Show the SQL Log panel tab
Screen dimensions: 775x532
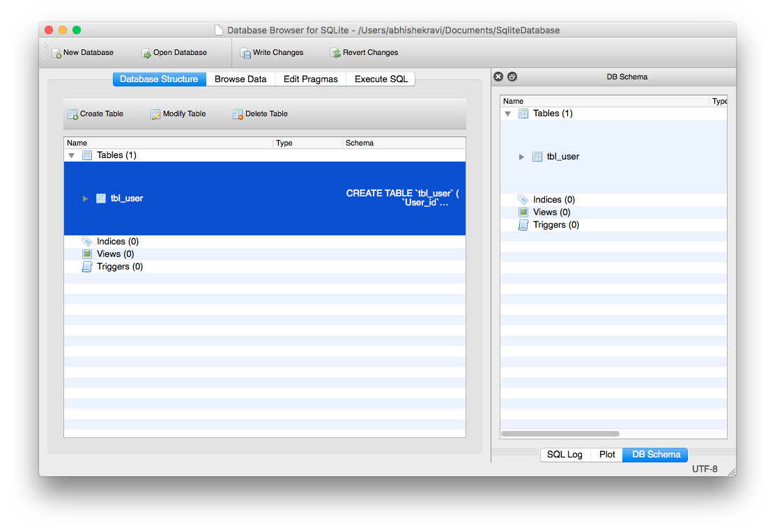click(x=565, y=455)
